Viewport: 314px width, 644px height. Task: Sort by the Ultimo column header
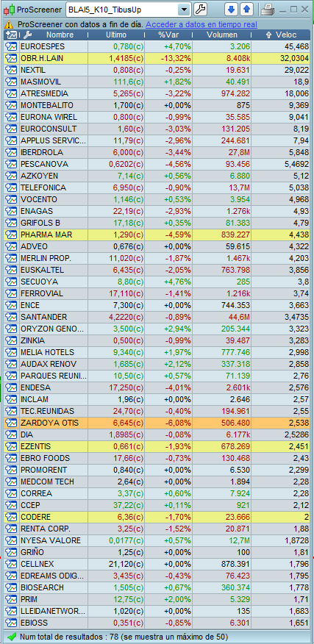(x=116, y=35)
